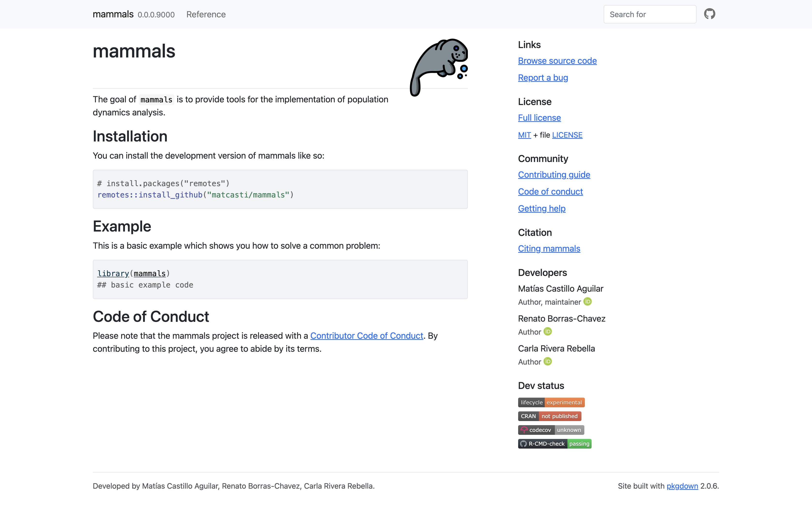Open the Contributing guide link
This screenshot has height=507, width=812.
554,175
